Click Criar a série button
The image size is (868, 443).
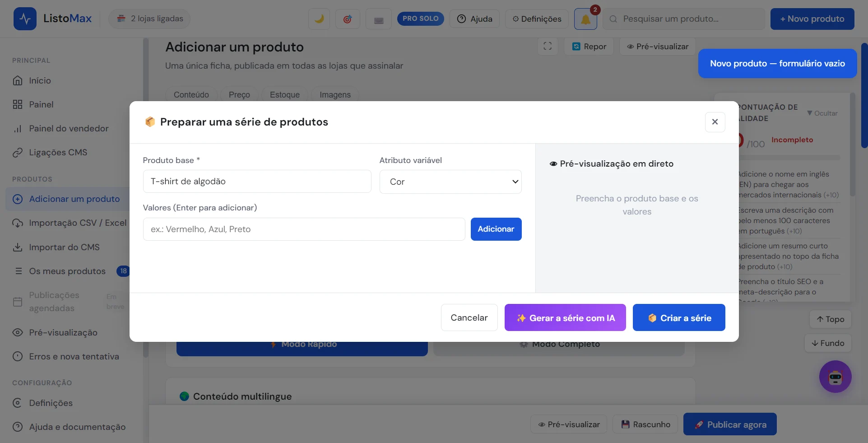pos(679,317)
